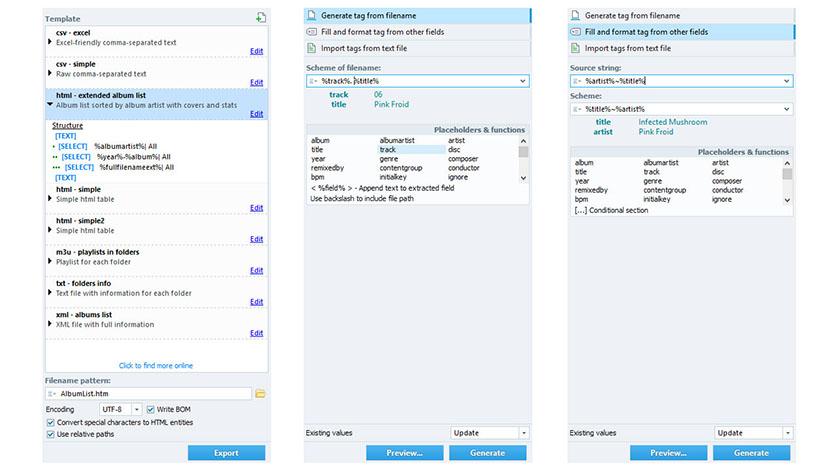Click non-highlighted Generate tag from filename page icon
The image size is (836, 470).
pos(576,15)
